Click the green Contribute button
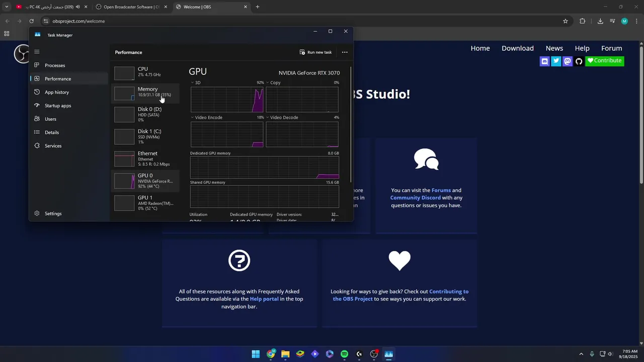Viewport: 644px width, 362px height. coord(605,61)
